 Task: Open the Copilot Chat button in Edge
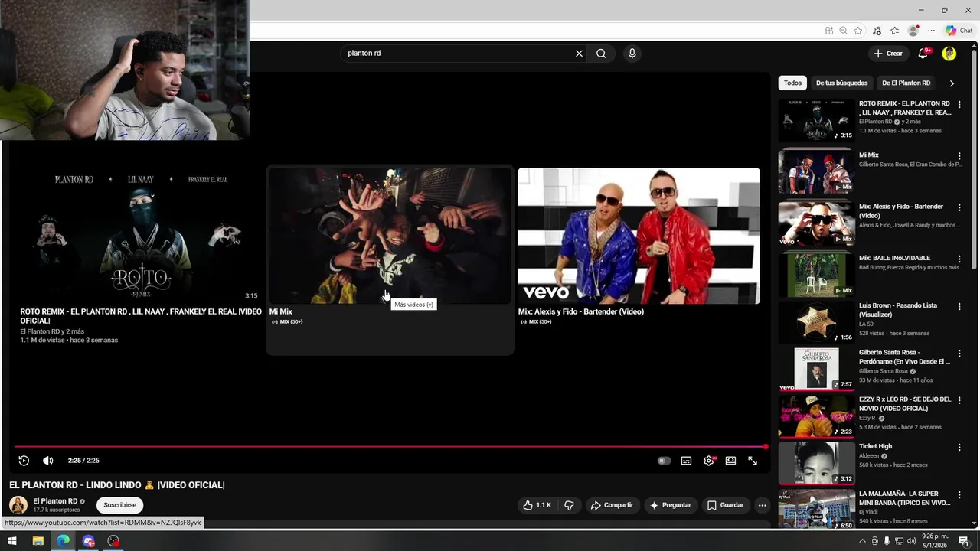(x=959, y=31)
